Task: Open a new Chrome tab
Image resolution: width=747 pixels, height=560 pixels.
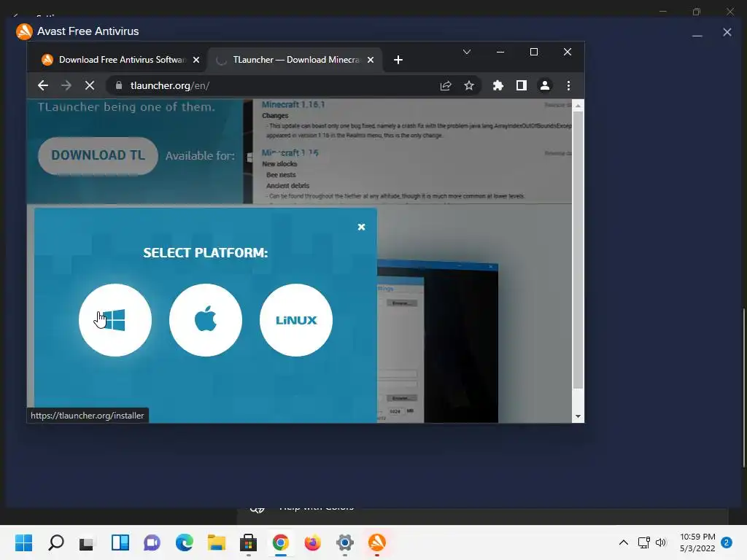Action: pos(398,60)
